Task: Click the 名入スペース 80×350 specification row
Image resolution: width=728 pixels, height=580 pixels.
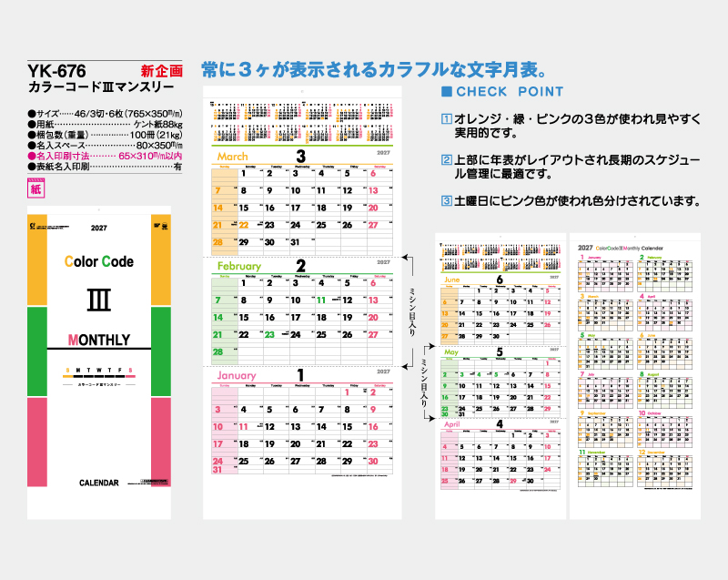Action: 105,146
